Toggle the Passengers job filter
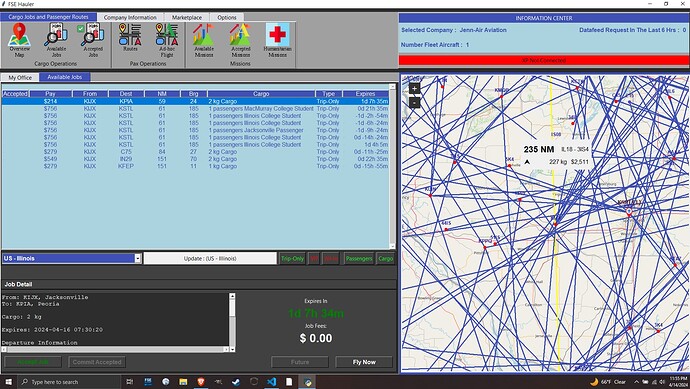The width and height of the screenshot is (690, 389). (x=359, y=258)
